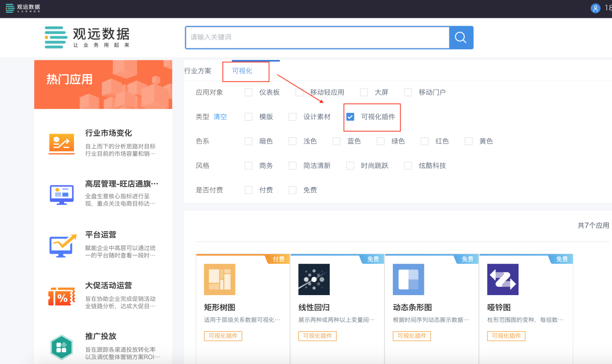612x364 pixels.
Task: Open the 哑铃图 plugin thumbnail
Action: tap(503, 279)
